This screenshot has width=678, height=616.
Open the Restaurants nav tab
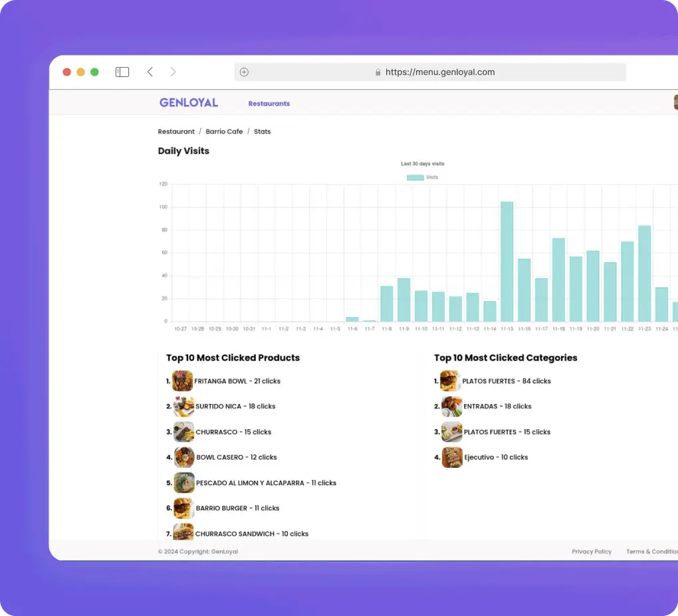pyautogui.click(x=269, y=104)
